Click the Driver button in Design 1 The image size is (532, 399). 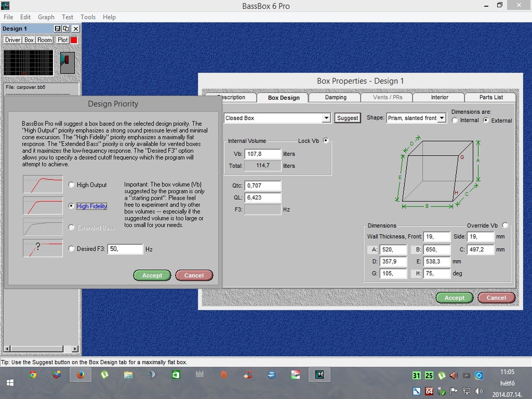tap(13, 40)
